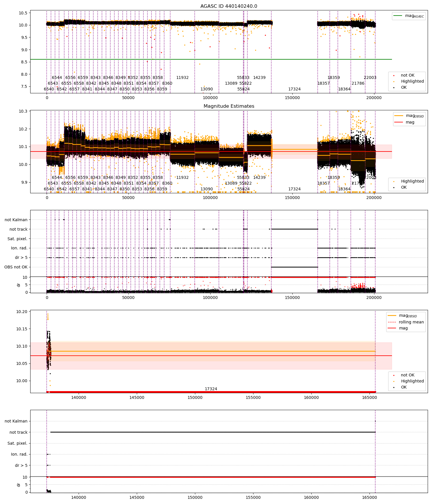The image size is (432, 504).
Task: Click '18357' label in Magnitude Estimates plot
Action: tap(323, 183)
